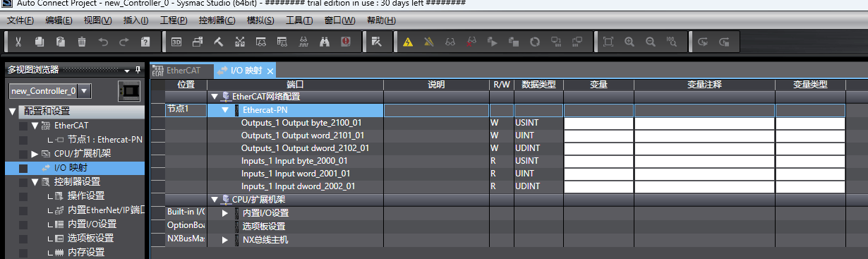Screen dimensions: 868x259
Task: Open the 编辑(E) menu
Action: (x=59, y=20)
